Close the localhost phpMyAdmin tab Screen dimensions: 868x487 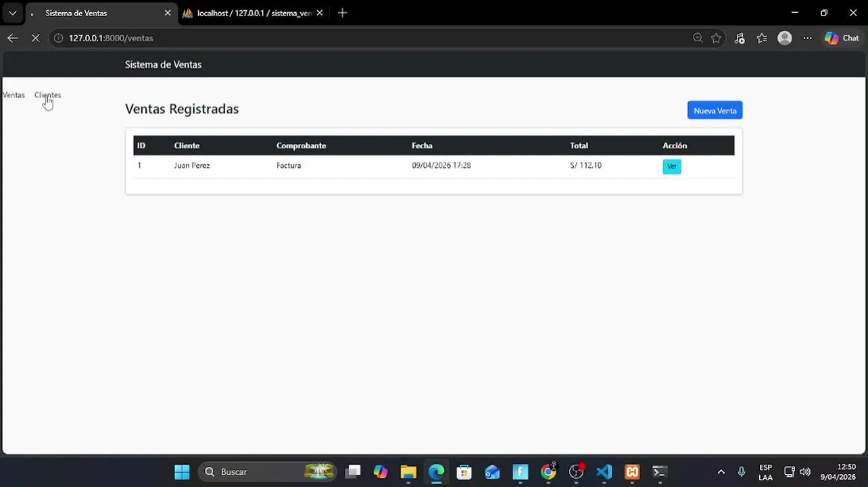[320, 13]
